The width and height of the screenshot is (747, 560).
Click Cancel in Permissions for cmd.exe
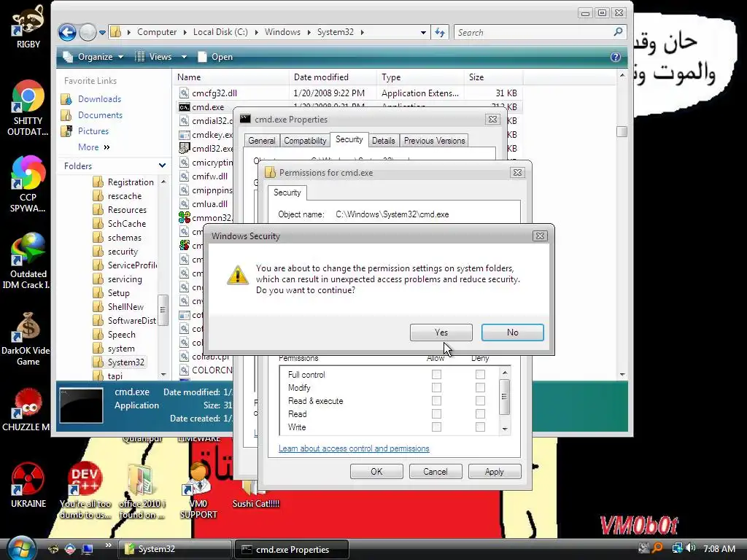436,472
